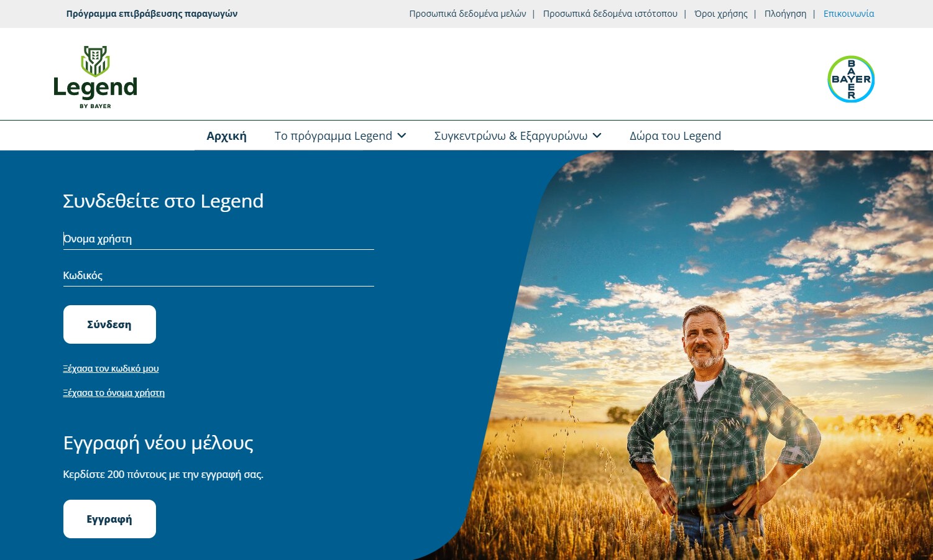Expand the Συγκεντρώνω & Εξαργυρώνω chevron arrow

[597, 135]
